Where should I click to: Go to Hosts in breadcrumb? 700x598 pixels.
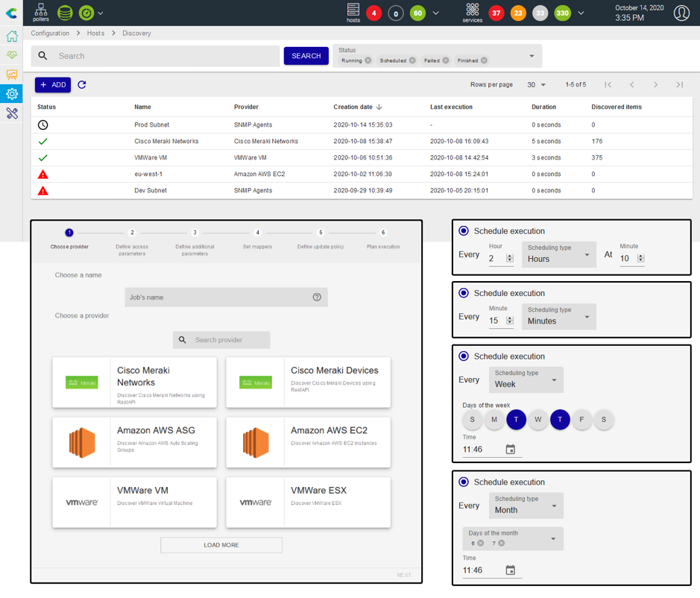pos(95,33)
